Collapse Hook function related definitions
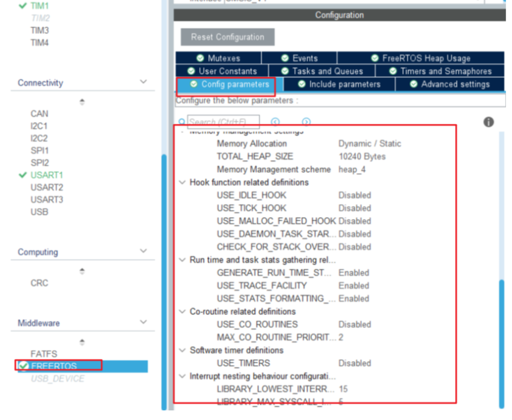 (183, 182)
